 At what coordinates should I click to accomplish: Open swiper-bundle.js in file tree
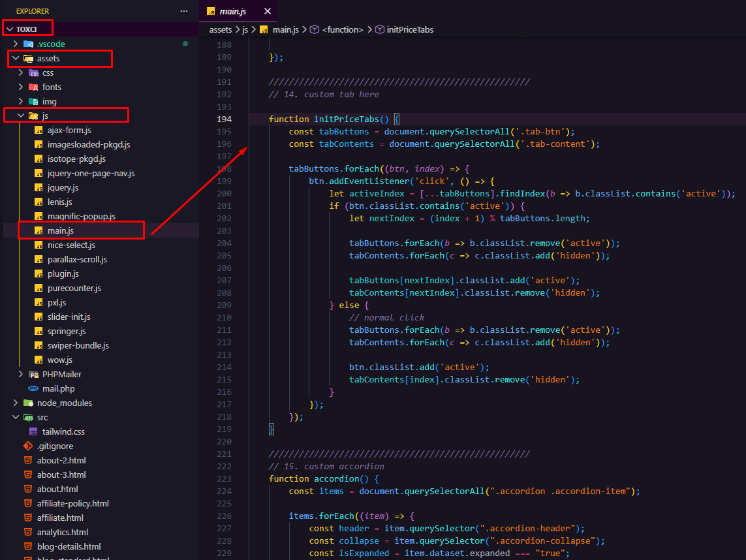pyautogui.click(x=78, y=345)
